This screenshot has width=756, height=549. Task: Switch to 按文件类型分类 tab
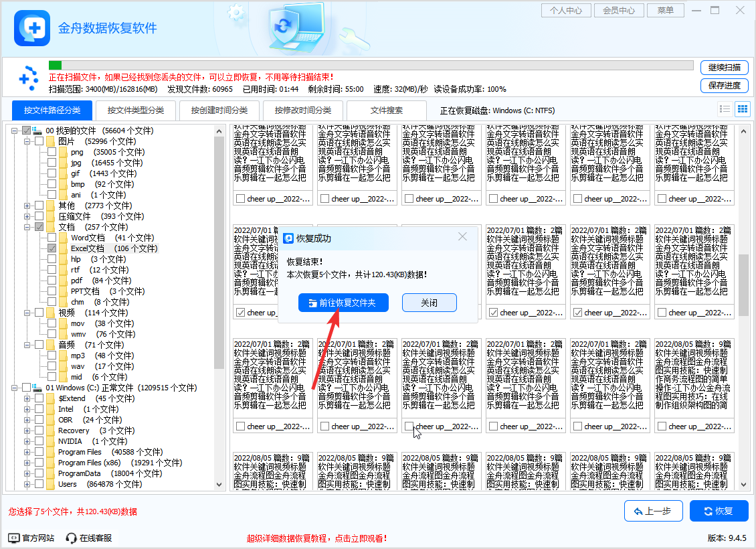point(136,110)
